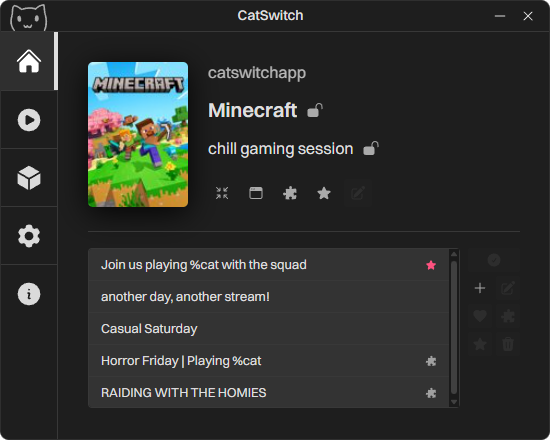Toggle the lock next to chill gaming session

(x=371, y=148)
